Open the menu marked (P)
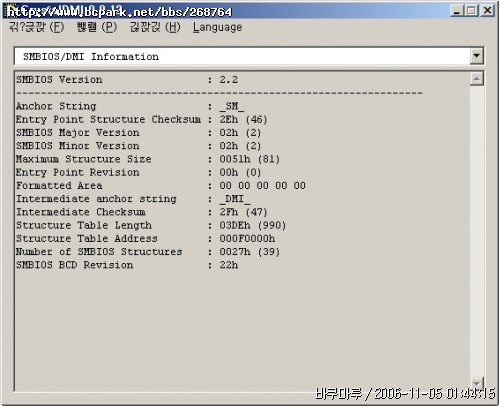The height and width of the screenshot is (406, 500). pyautogui.click(x=97, y=27)
